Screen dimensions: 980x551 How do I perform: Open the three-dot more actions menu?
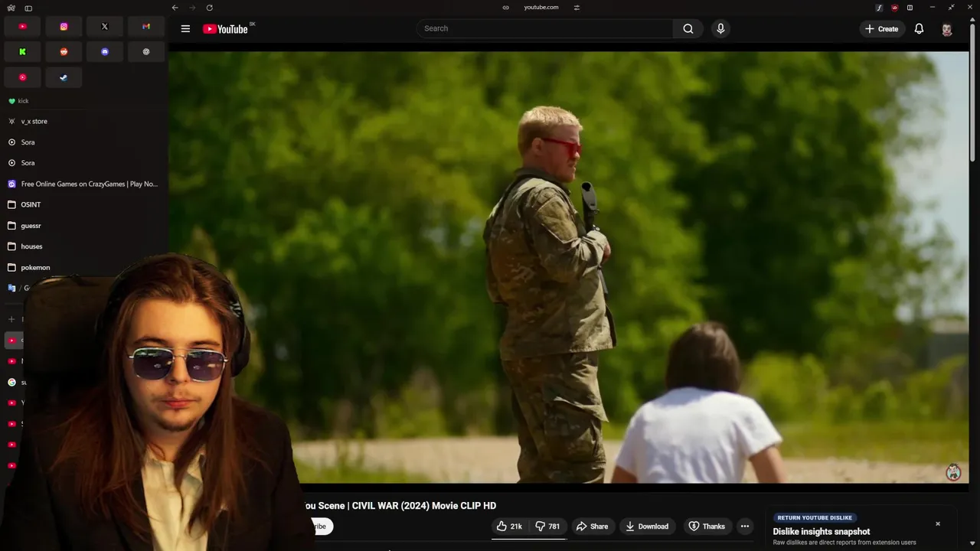point(745,527)
